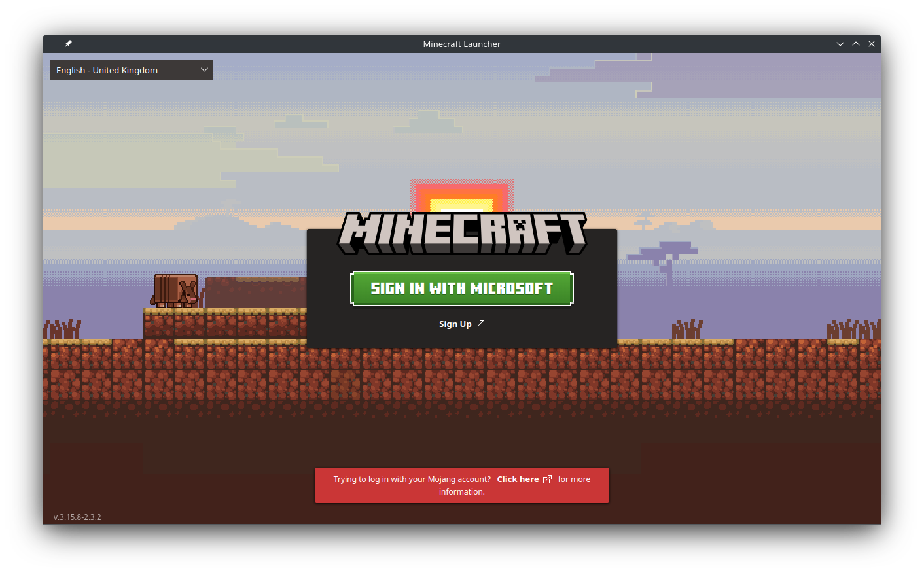Click the Trying to log in Mojang message text
Viewport: 924px width, 575px height.
(412, 479)
